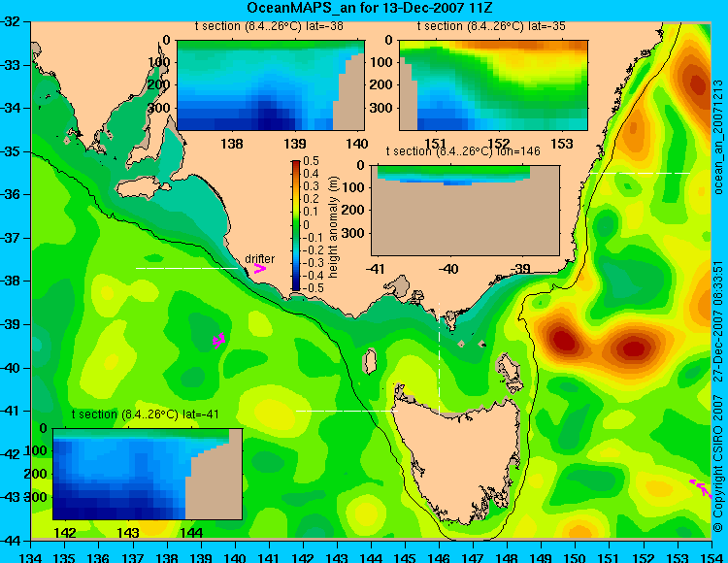This screenshot has width=728, height=563.
Task: Click the lat=-35 temperature section plot
Action: (493, 85)
